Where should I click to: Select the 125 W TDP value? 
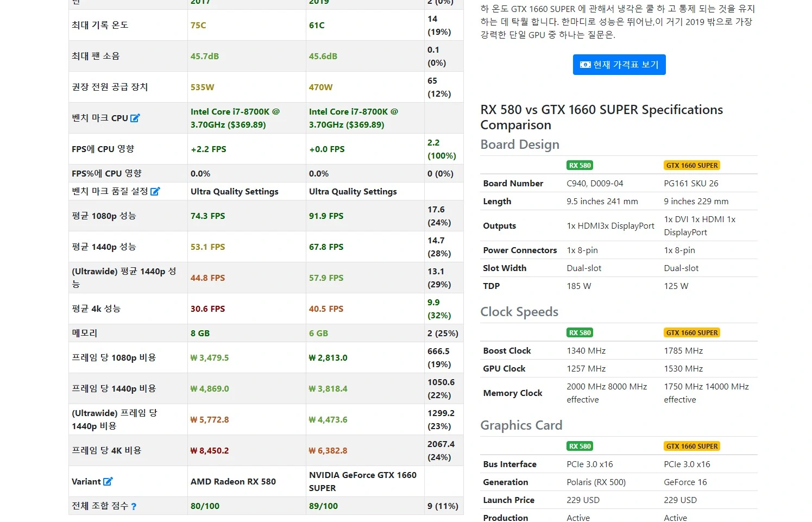click(676, 286)
